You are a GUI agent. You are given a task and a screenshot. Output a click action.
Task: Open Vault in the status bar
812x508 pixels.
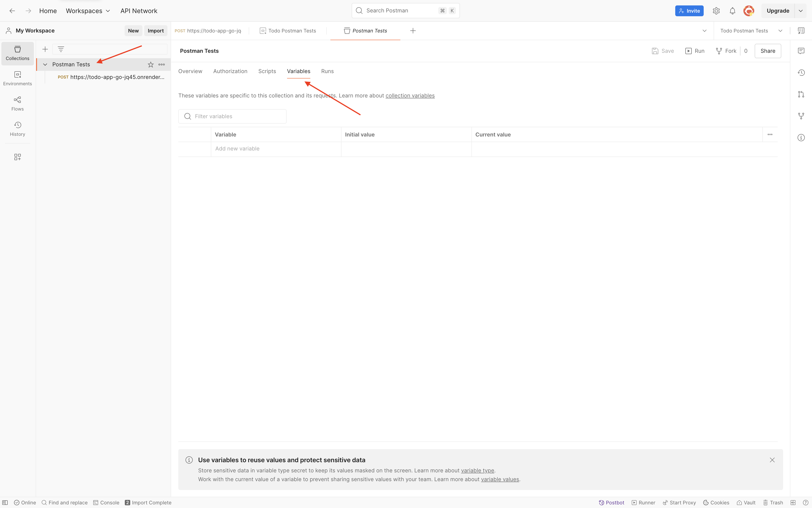click(746, 503)
